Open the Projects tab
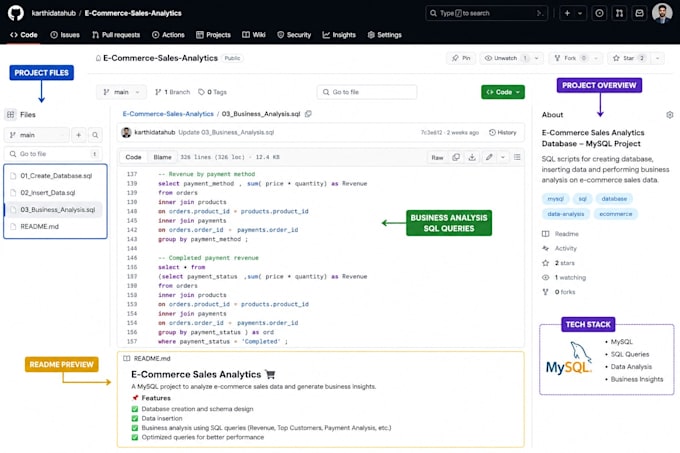The width and height of the screenshot is (680, 453). point(213,35)
